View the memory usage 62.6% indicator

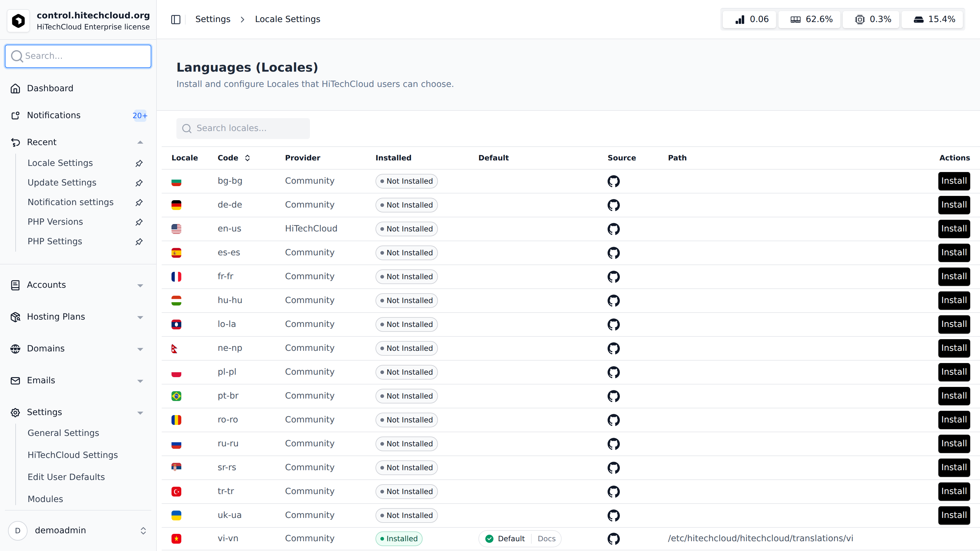(809, 19)
